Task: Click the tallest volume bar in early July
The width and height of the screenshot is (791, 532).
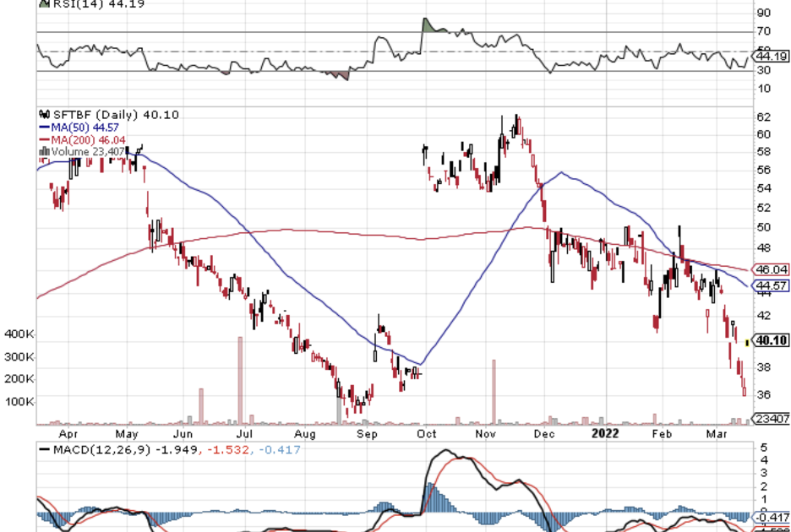Action: click(240, 380)
